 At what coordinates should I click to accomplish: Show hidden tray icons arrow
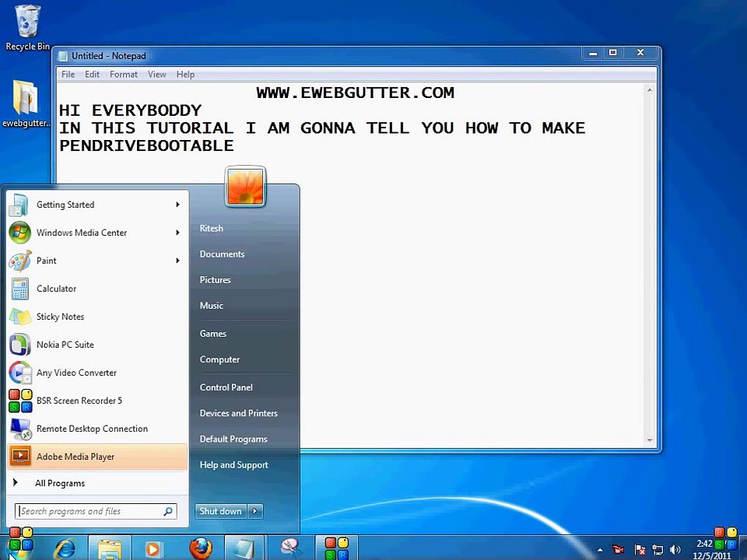point(600,550)
